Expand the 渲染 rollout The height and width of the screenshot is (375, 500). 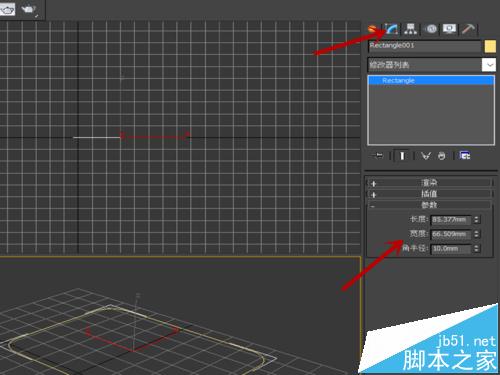430,183
